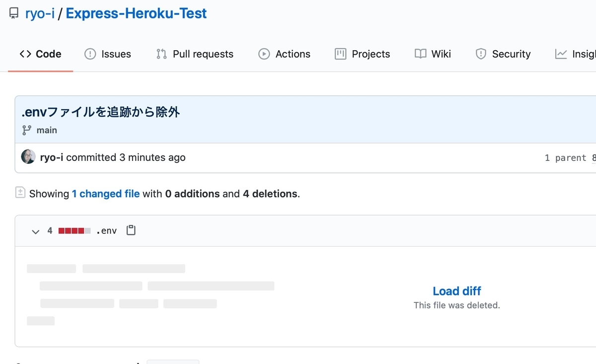The height and width of the screenshot is (364, 596).
Task: Click the .envファイルを追跡から除外 commit title
Action: (100, 112)
